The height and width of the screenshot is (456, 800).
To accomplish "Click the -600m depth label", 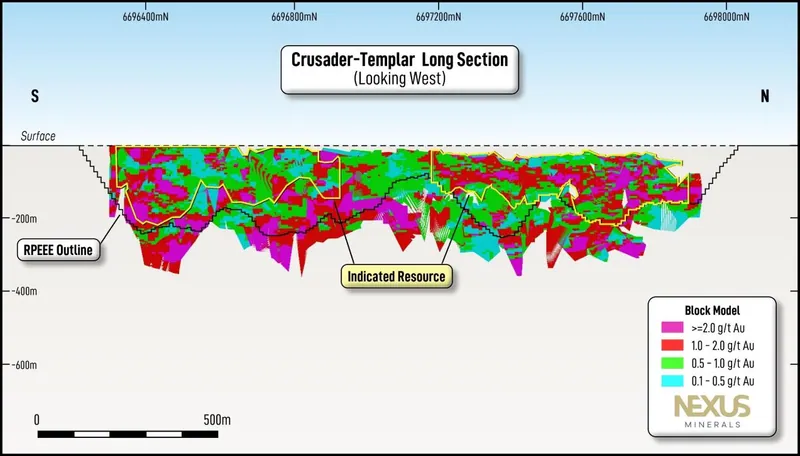I will pyautogui.click(x=23, y=365).
